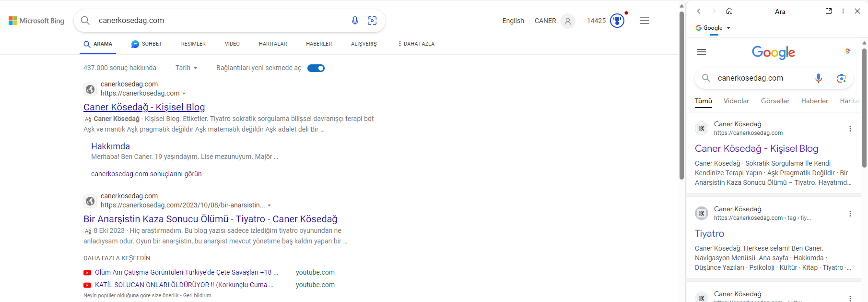This screenshot has width=868, height=302.
Task: Click site favicon of first Google result
Action: point(702,128)
